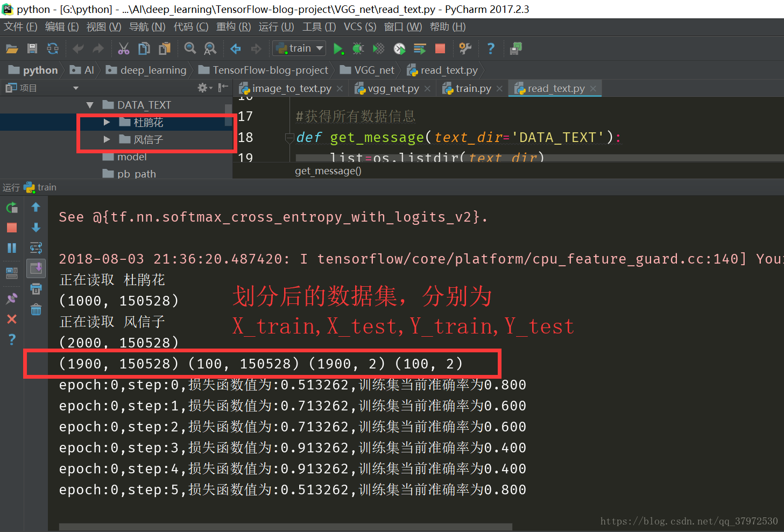Viewport: 784px width, 532px height.
Task: Click Run with Coverage icon
Action: tap(379, 49)
